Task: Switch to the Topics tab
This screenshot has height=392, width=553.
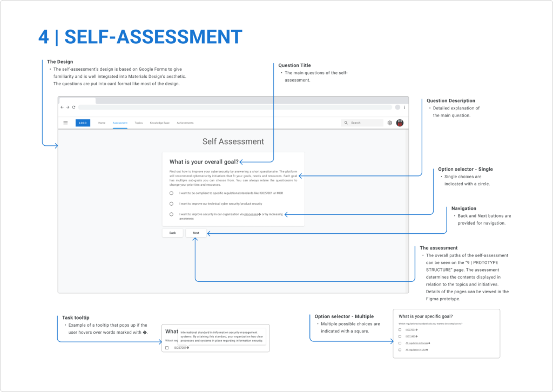Action: (x=139, y=123)
